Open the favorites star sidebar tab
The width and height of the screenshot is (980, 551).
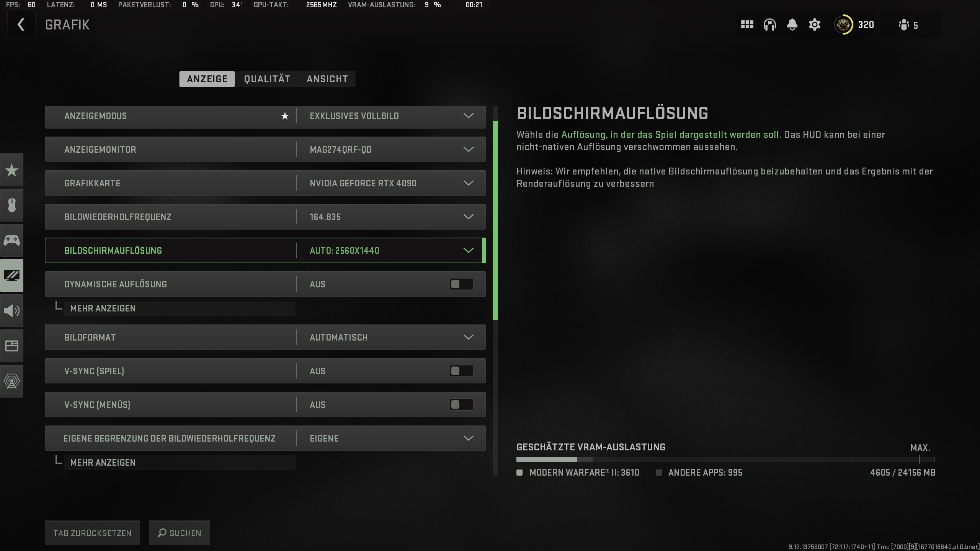tap(12, 170)
